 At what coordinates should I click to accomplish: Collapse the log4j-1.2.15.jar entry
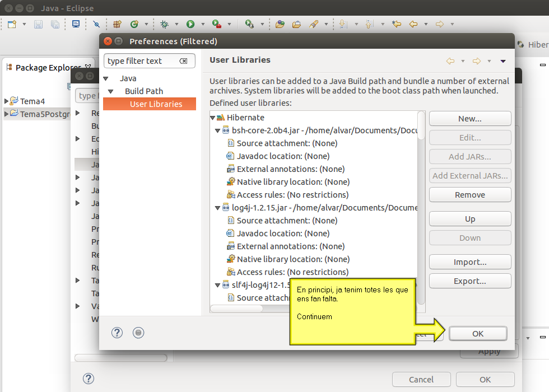(x=217, y=208)
